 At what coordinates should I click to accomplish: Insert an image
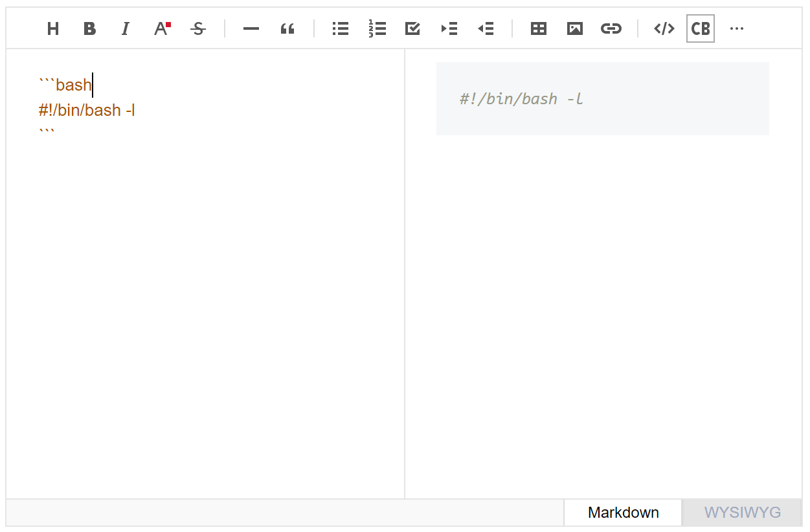click(575, 28)
